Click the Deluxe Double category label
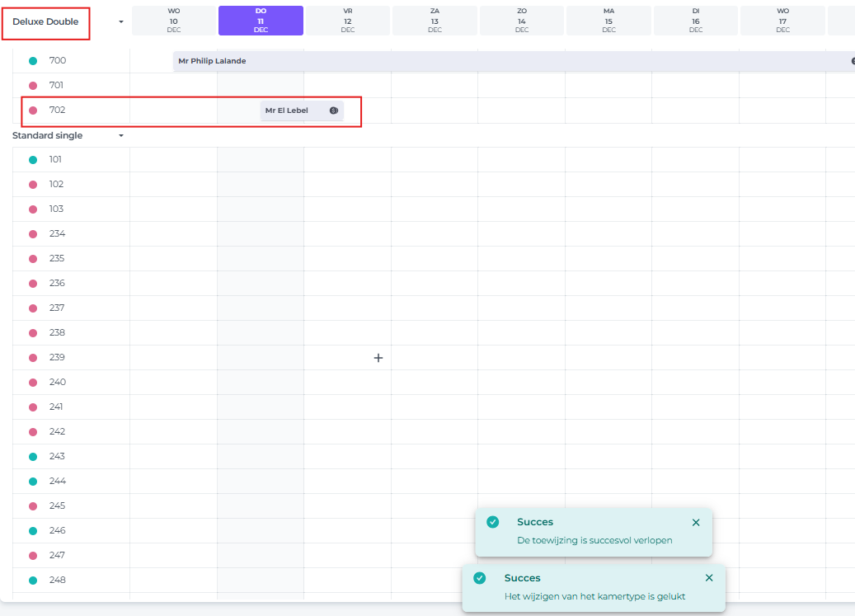The image size is (855, 616). point(45,21)
